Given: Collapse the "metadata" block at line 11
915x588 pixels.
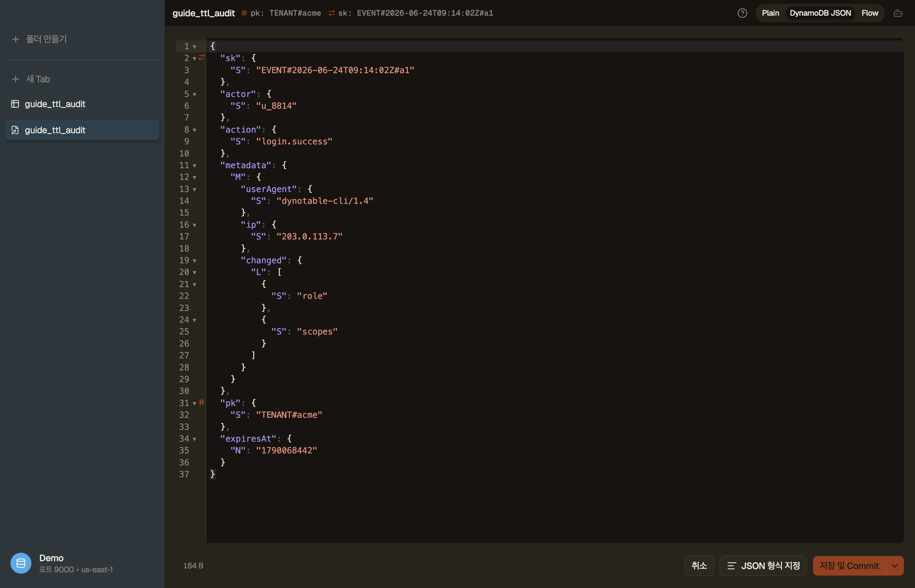Looking at the screenshot, I should (194, 165).
